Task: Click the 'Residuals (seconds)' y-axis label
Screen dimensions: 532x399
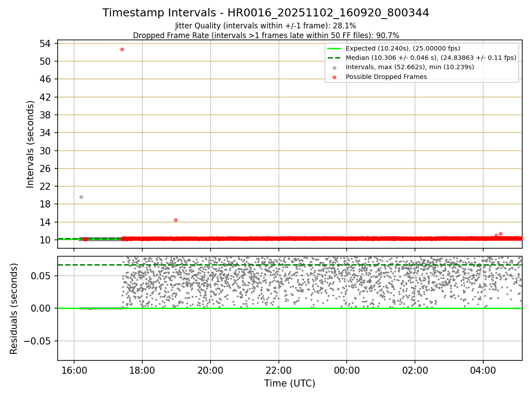Action: 14,309
